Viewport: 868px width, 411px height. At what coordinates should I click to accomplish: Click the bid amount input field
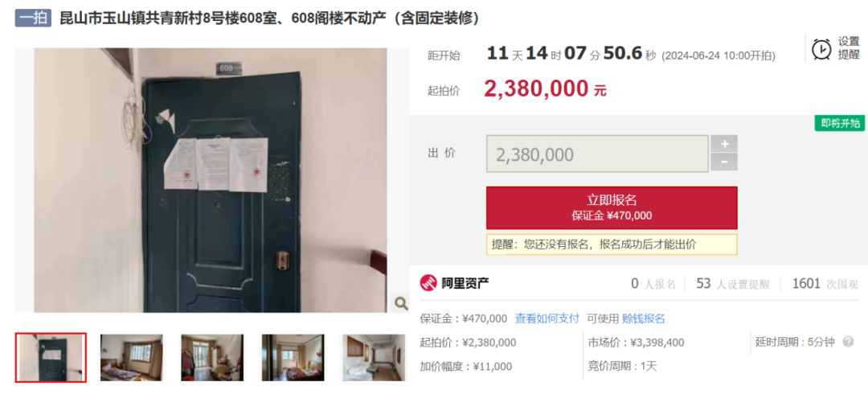[x=597, y=154]
